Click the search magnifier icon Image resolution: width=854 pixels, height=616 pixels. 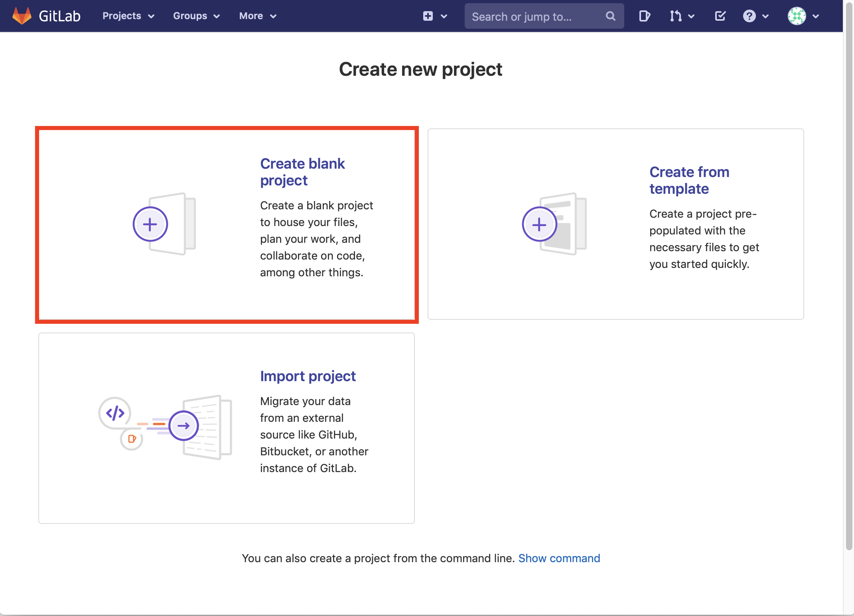[x=610, y=16]
